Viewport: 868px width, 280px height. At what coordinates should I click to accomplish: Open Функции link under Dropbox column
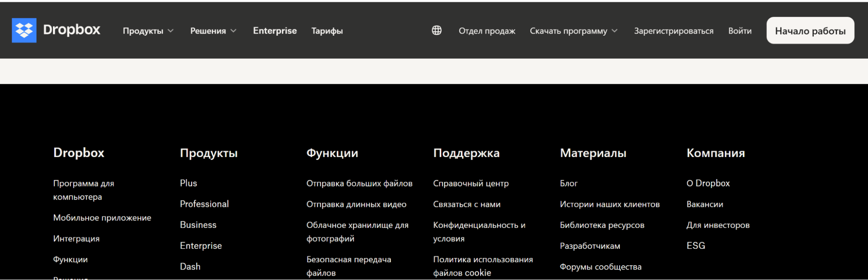[x=70, y=260]
